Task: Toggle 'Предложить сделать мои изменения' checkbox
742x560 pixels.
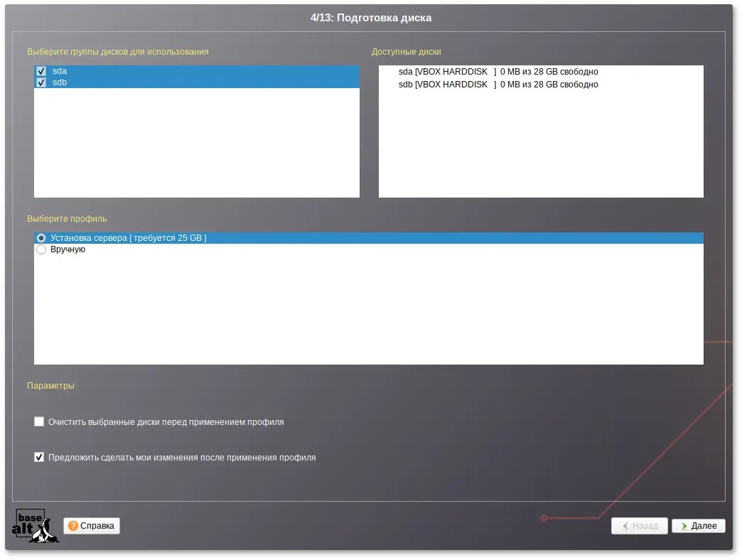Action: coord(39,457)
